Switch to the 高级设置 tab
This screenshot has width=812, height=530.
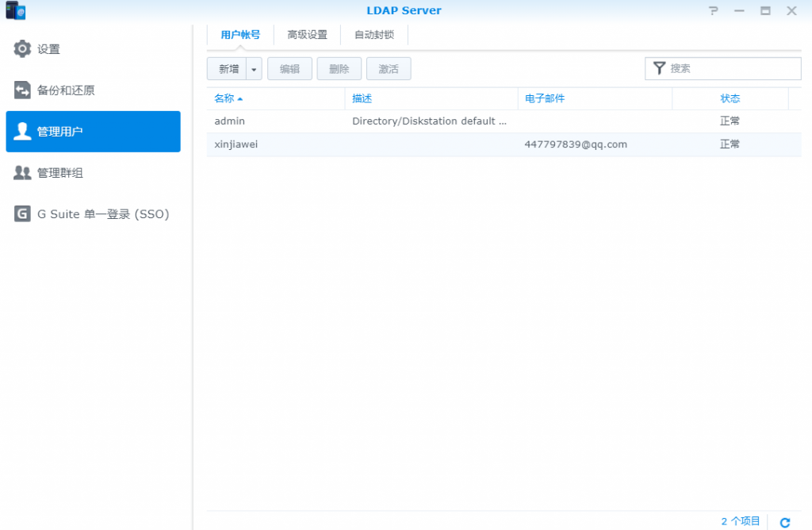(x=307, y=35)
